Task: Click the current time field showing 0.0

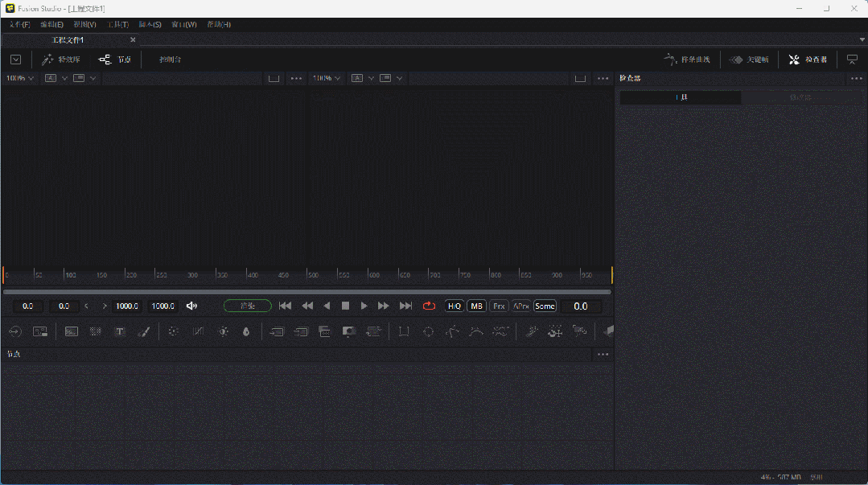Action: tap(581, 306)
